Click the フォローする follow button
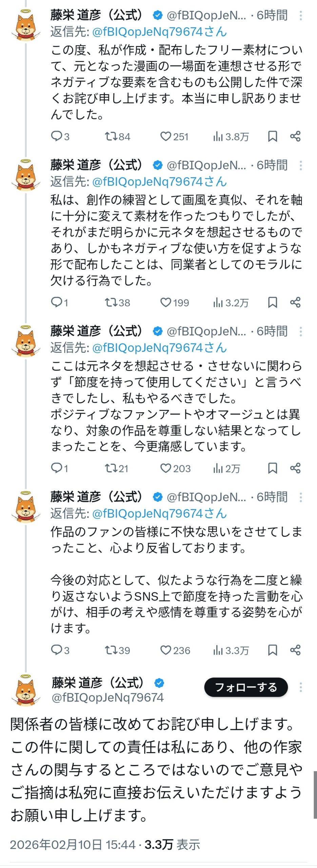The height and width of the screenshot is (868, 317). [246, 687]
